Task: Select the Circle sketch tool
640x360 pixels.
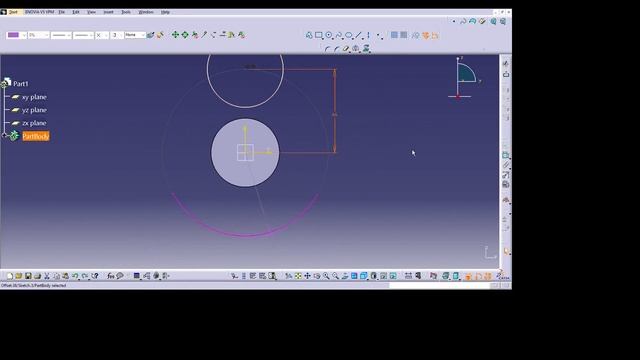Action: point(329,36)
